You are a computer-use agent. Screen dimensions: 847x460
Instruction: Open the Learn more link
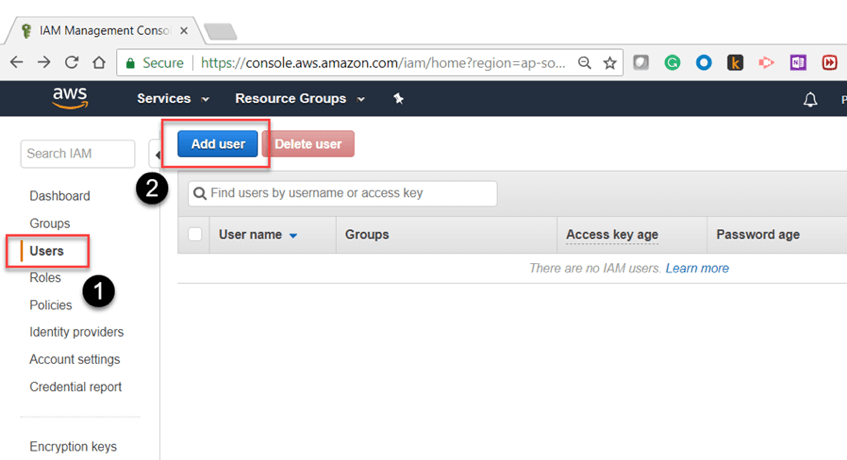697,268
